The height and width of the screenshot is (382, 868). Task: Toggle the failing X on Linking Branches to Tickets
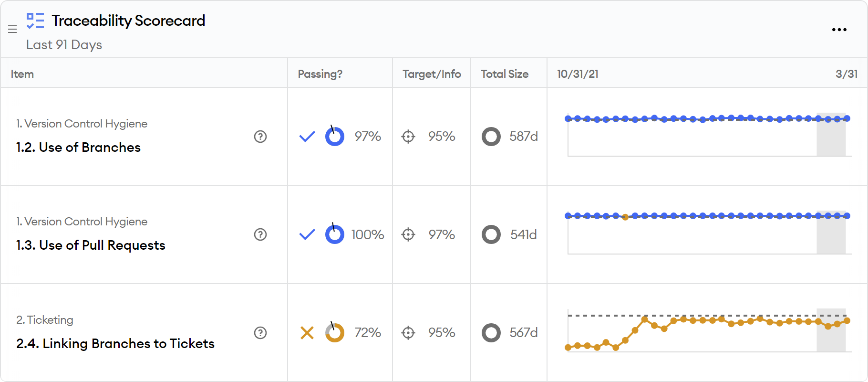(x=307, y=333)
